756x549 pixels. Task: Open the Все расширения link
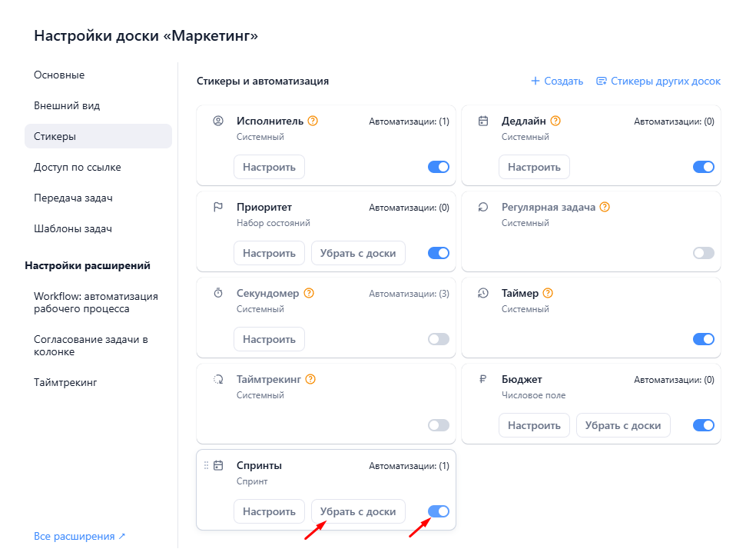[79, 536]
